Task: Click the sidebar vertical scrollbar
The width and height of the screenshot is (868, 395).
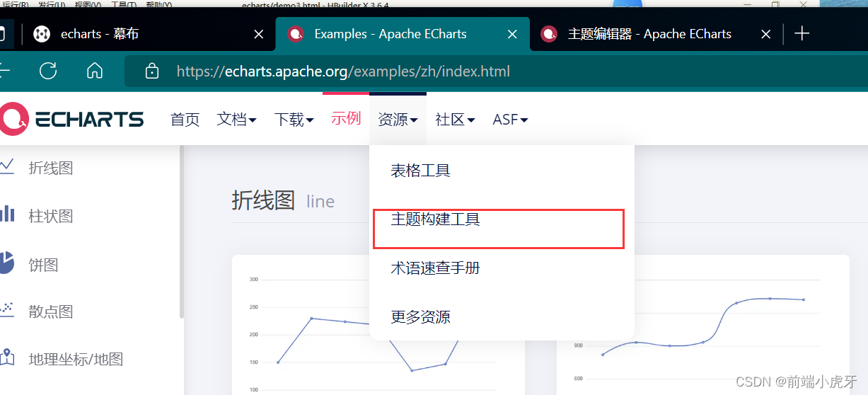Action: coord(182,231)
